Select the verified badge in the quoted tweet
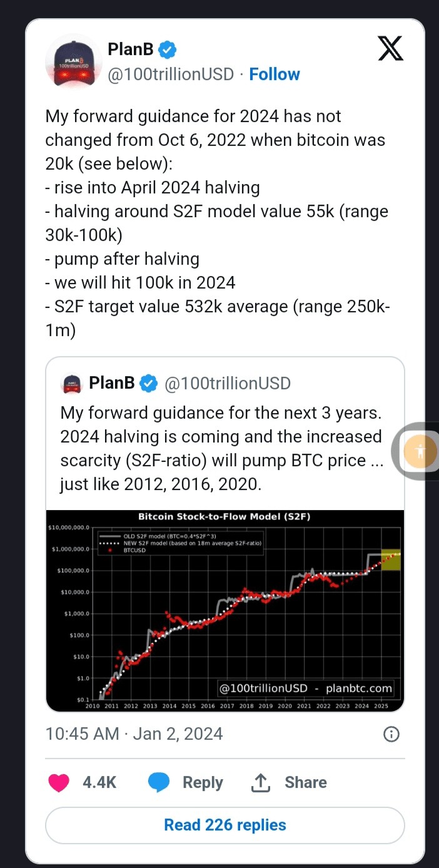Viewport: 439px width, 868px height. 148,384
